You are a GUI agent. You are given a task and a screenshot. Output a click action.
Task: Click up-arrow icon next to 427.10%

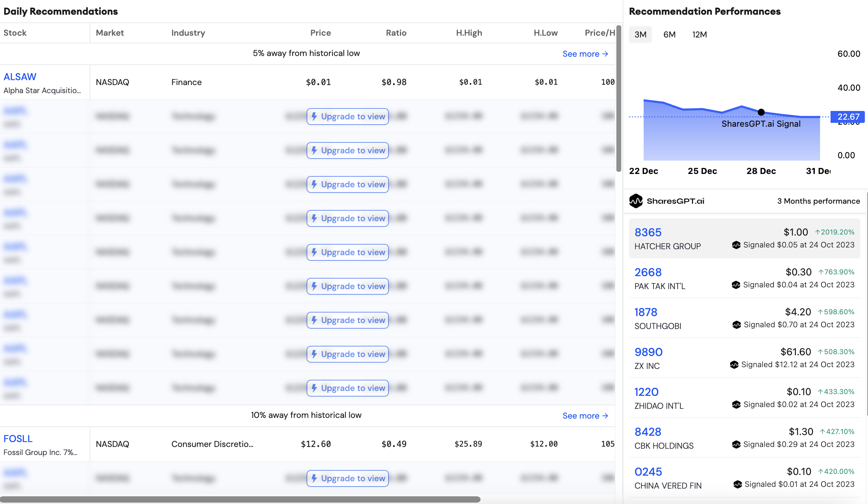click(x=823, y=432)
